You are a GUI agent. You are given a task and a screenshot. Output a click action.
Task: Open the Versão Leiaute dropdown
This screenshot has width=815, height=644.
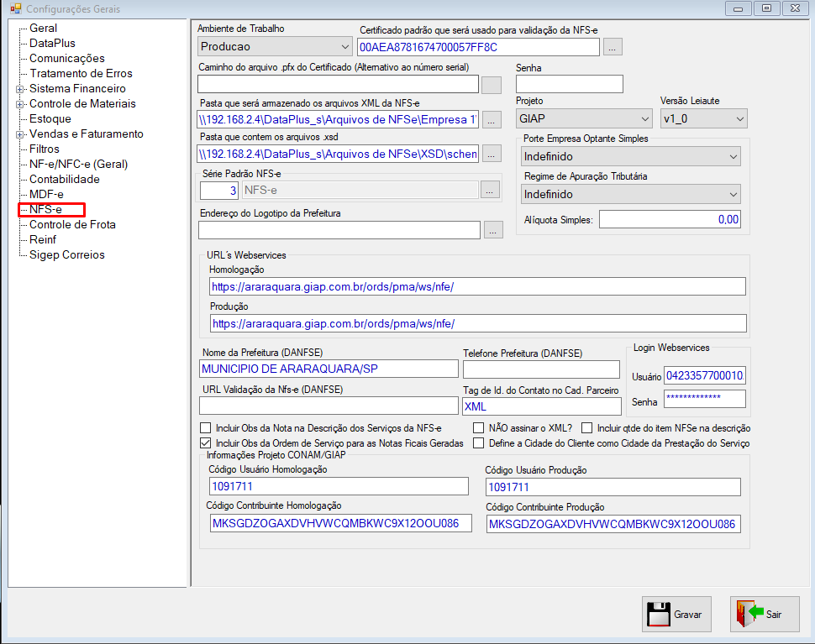pyautogui.click(x=704, y=119)
